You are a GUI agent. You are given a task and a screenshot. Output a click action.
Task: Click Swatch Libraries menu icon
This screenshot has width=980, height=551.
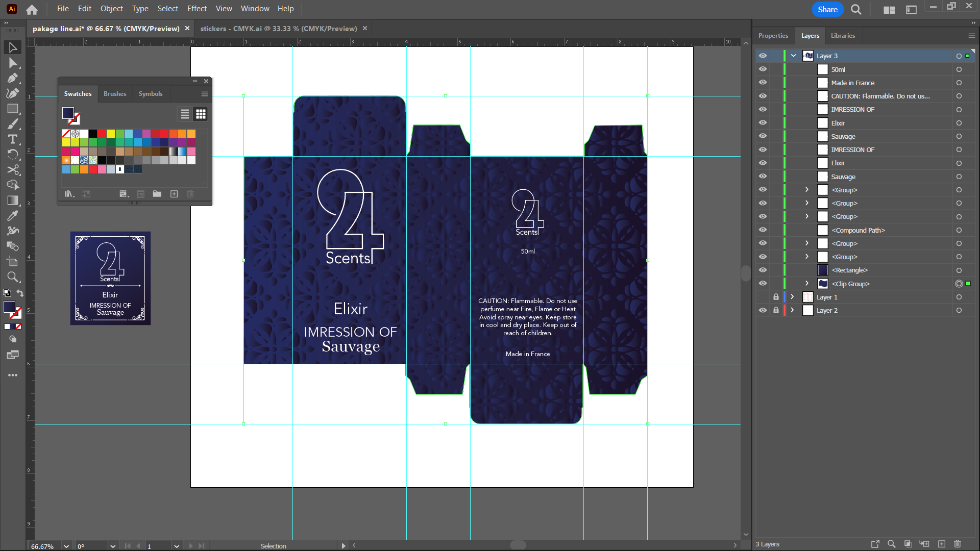[x=69, y=194]
